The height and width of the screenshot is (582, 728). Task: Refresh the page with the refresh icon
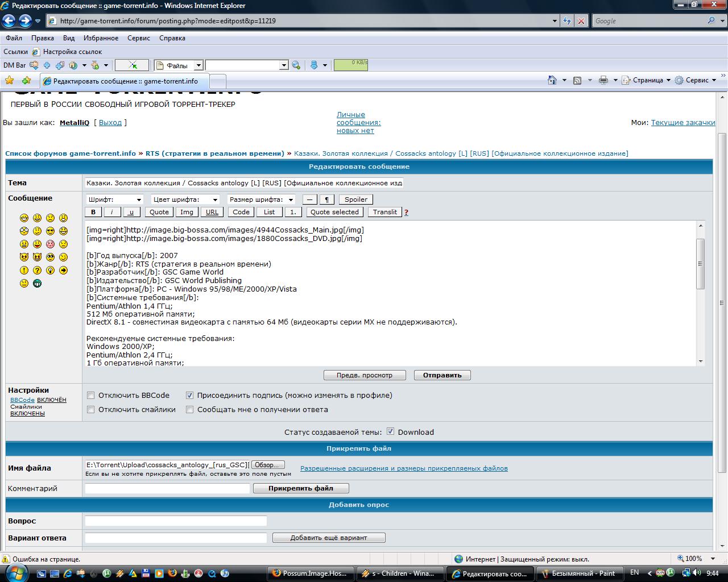coord(567,21)
